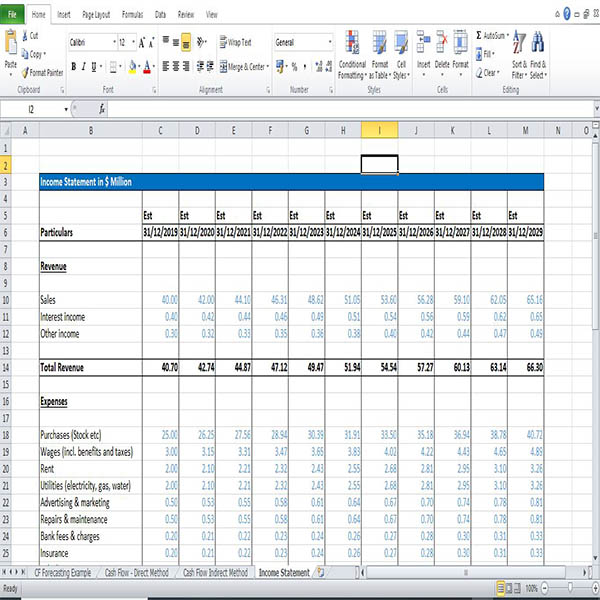Open the font name Calibri dropdown
The width and height of the screenshot is (600, 600).
coord(114,42)
